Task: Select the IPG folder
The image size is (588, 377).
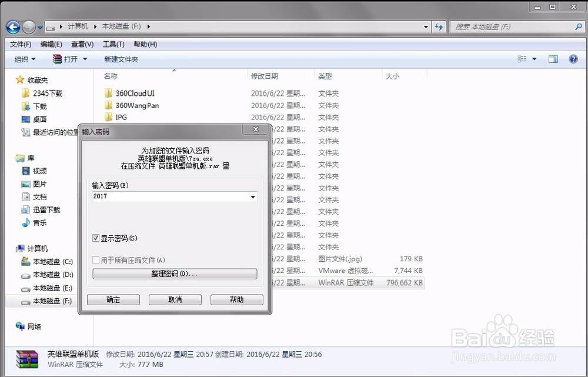Action: click(x=115, y=117)
